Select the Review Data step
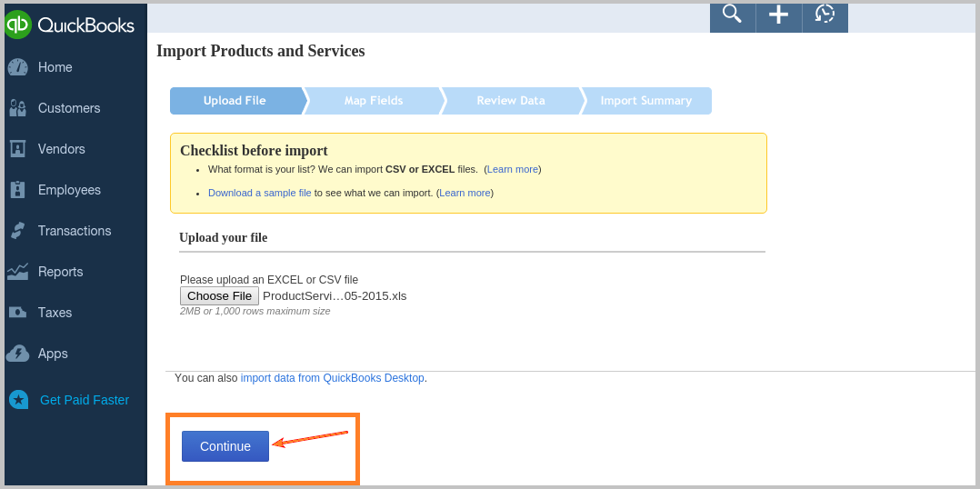 coord(511,101)
